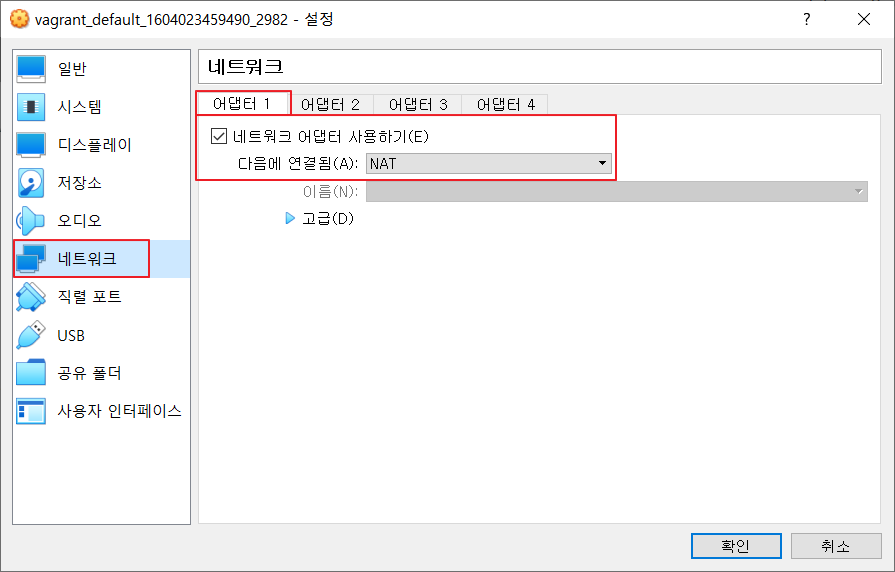
Task: Click the disabled 이름(N) combo box
Action: point(616,191)
